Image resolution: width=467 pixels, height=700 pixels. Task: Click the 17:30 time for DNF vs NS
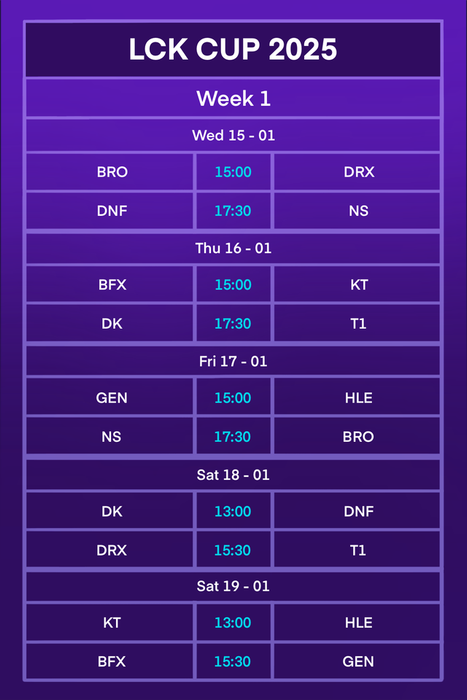click(x=233, y=211)
